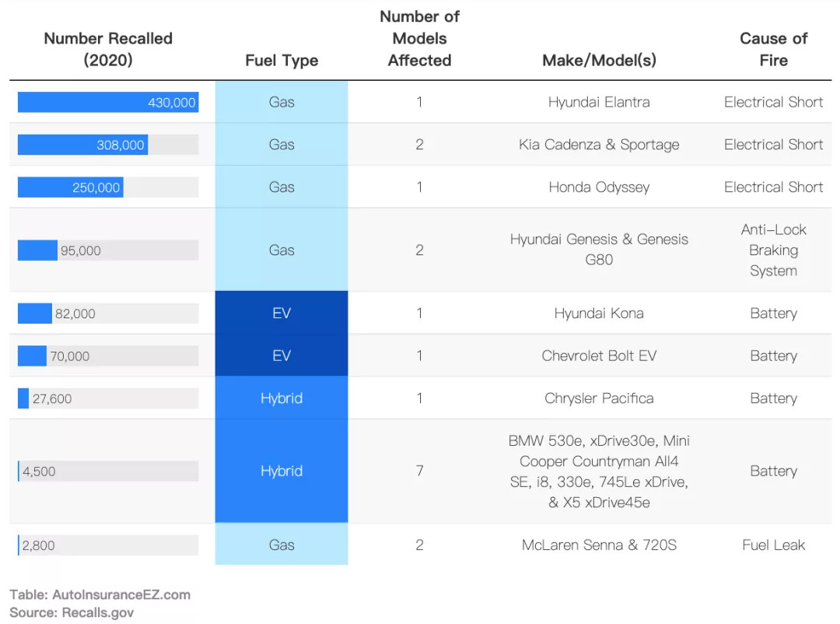The height and width of the screenshot is (624, 840).
Task: Click the Honda Odyssey cell
Action: (599, 187)
